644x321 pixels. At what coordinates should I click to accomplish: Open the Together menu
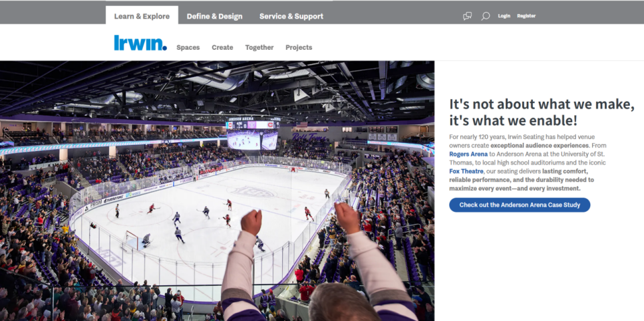click(x=259, y=48)
